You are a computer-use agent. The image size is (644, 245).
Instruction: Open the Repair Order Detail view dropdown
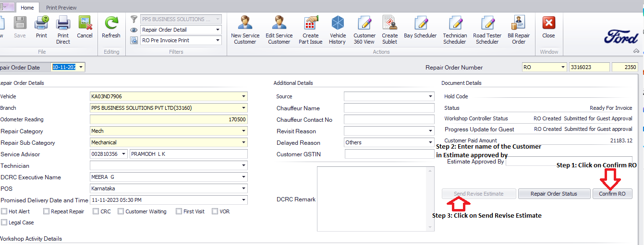pos(218,30)
